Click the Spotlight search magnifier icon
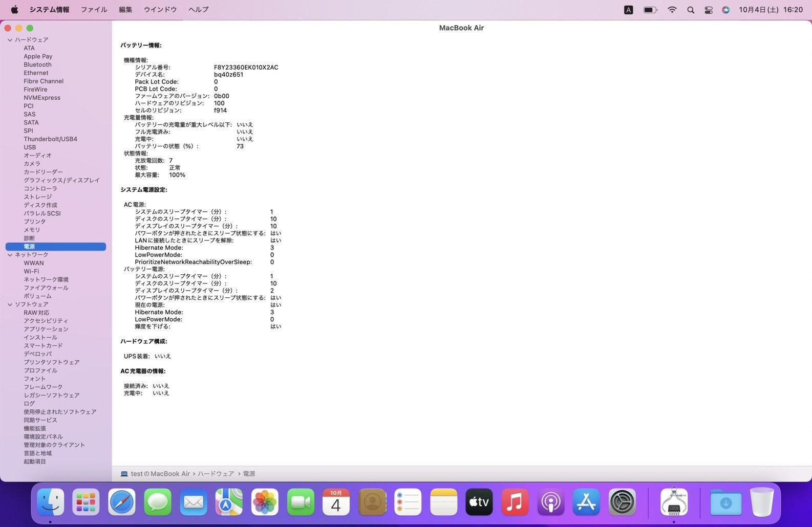 (x=691, y=10)
